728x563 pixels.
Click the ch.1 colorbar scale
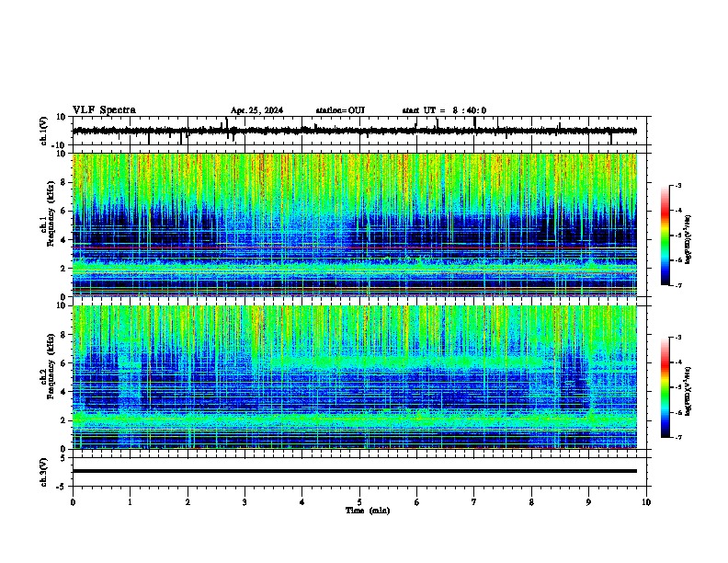point(665,236)
